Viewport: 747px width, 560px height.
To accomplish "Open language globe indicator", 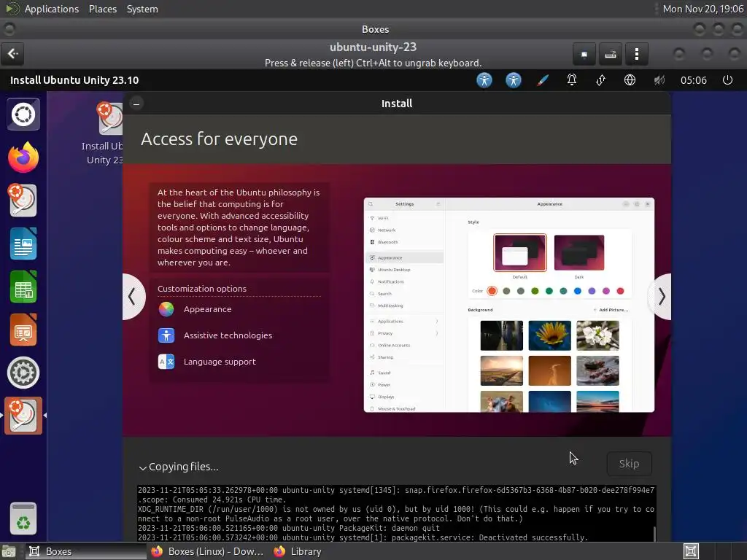I will point(630,80).
